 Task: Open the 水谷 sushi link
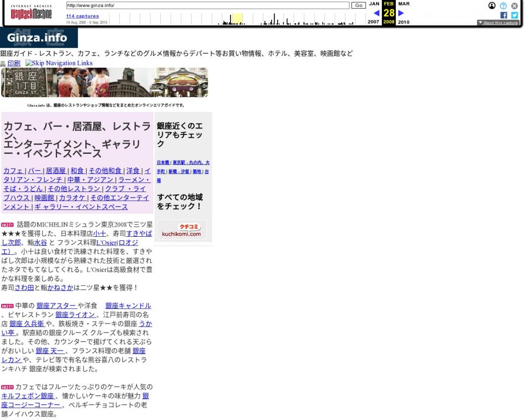[x=41, y=243]
